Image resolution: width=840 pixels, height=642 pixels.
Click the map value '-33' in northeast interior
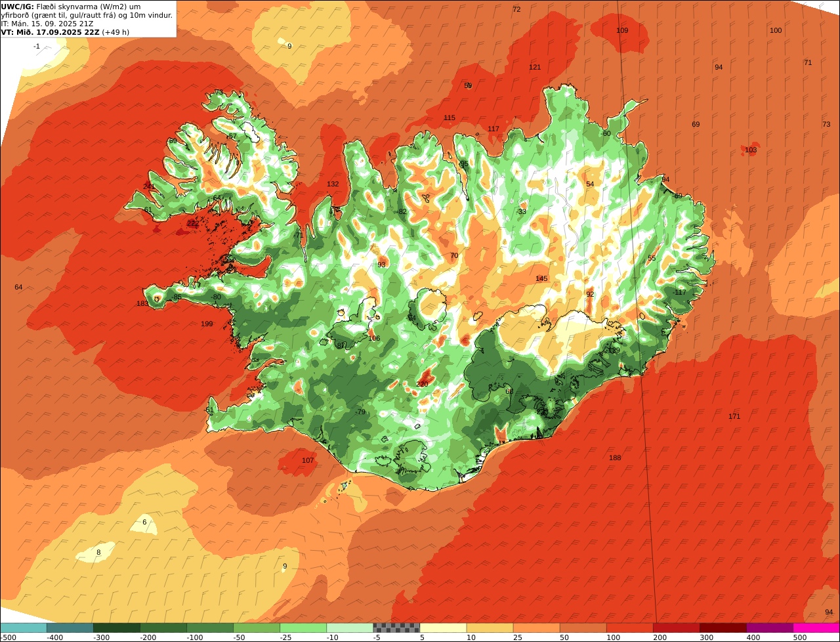[521, 212]
